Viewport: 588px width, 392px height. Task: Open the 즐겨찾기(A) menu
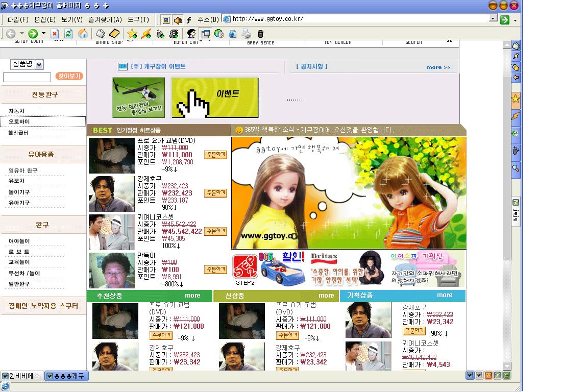(x=105, y=19)
